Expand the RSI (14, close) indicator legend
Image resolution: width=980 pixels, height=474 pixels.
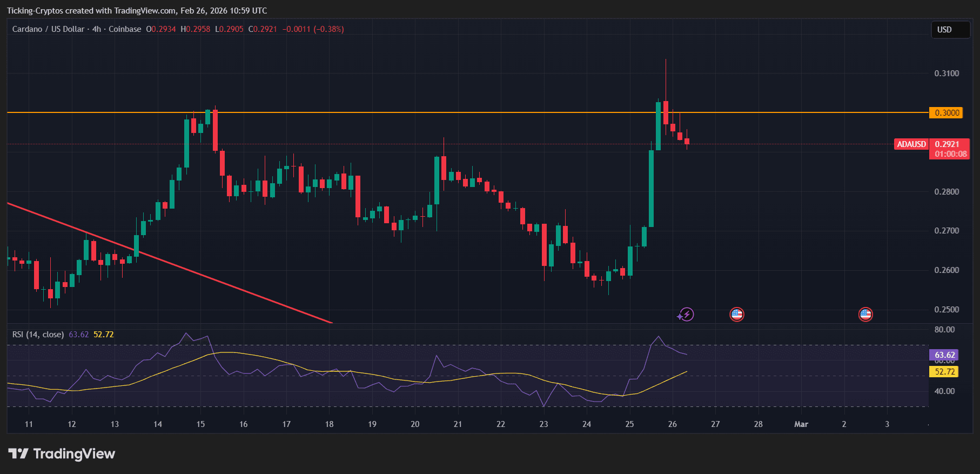38,335
